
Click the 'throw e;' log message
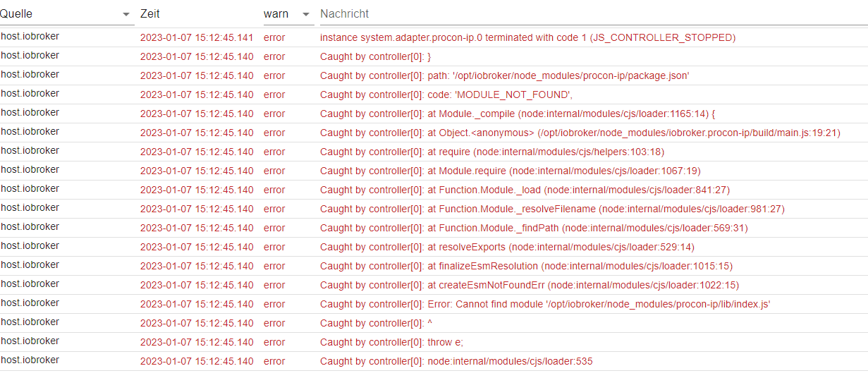tap(391, 342)
